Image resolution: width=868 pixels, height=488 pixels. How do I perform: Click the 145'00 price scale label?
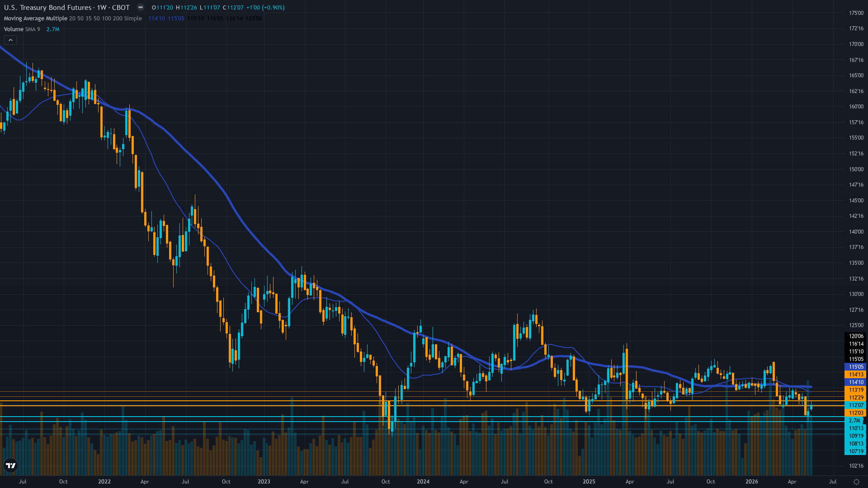[856, 201]
